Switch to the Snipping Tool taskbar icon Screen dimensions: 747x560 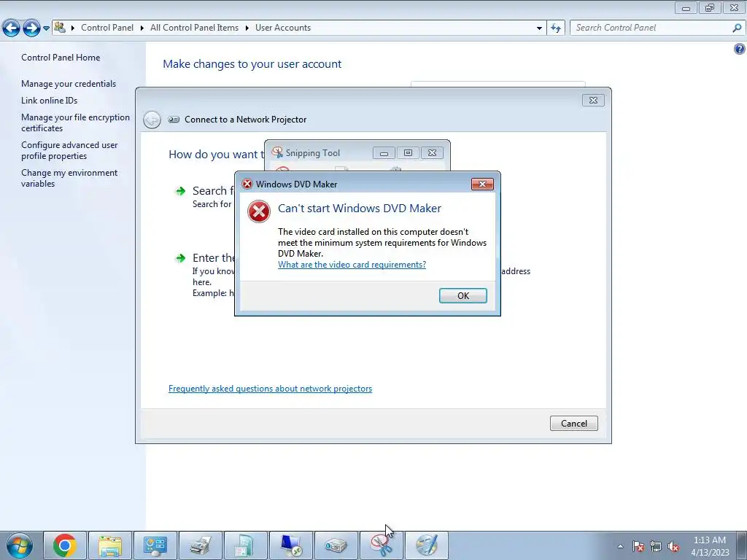click(x=382, y=545)
